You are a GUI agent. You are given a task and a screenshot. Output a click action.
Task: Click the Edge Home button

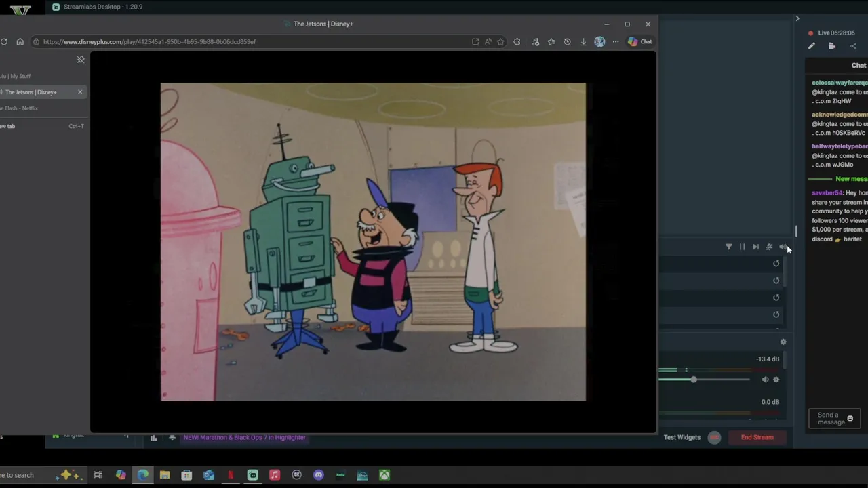pyautogui.click(x=20, y=41)
